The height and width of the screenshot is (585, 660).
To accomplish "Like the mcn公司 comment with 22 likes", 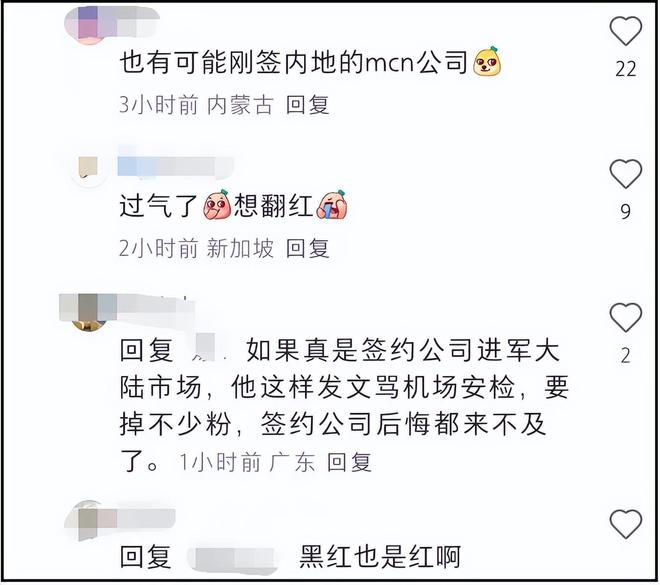I will pyautogui.click(x=625, y=30).
